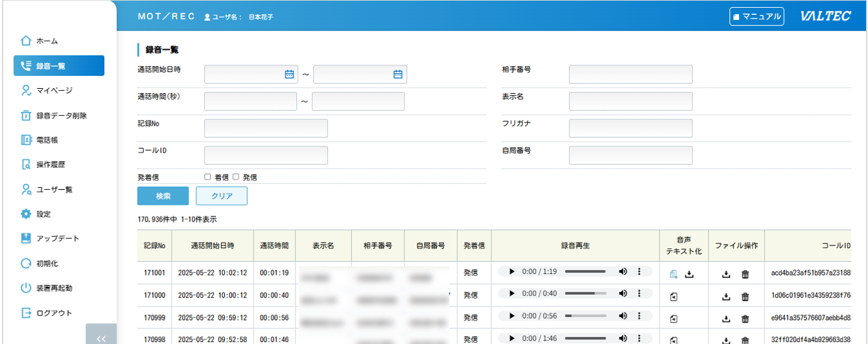This screenshot has height=344, width=868.
Task: Mute the 0:56 recording player
Action: point(623,317)
